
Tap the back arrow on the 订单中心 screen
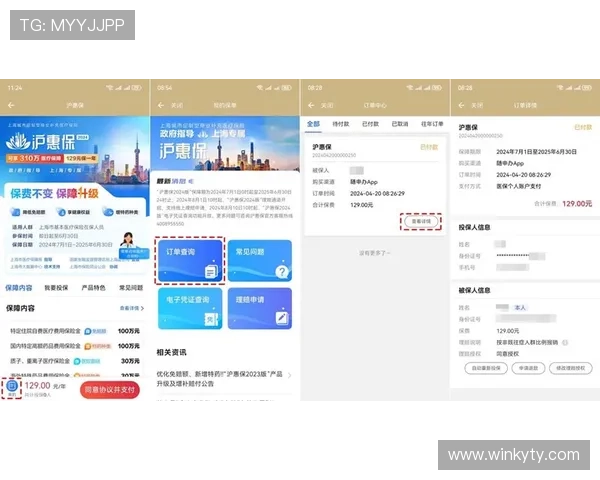coord(311,105)
